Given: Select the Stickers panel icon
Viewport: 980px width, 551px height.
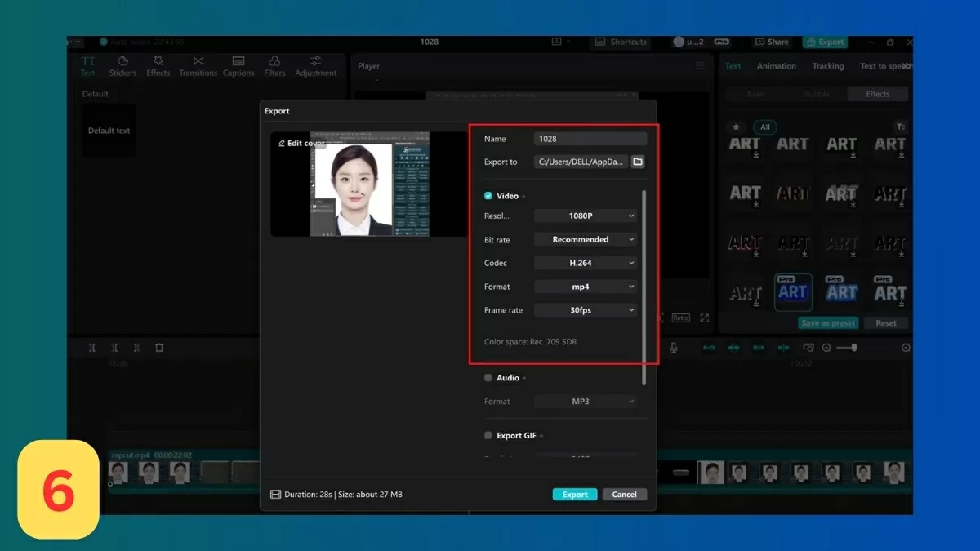Looking at the screenshot, I should tap(122, 66).
